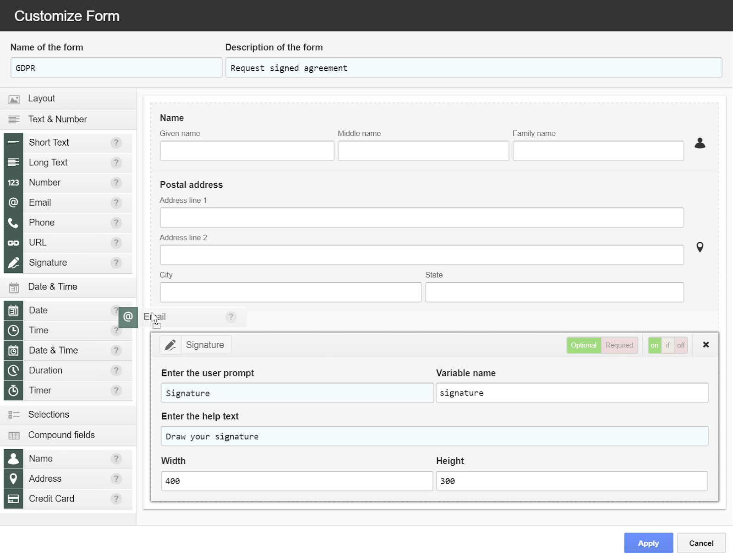Open help for Signature field
Viewport: 733px width, 560px height.
pos(116,263)
